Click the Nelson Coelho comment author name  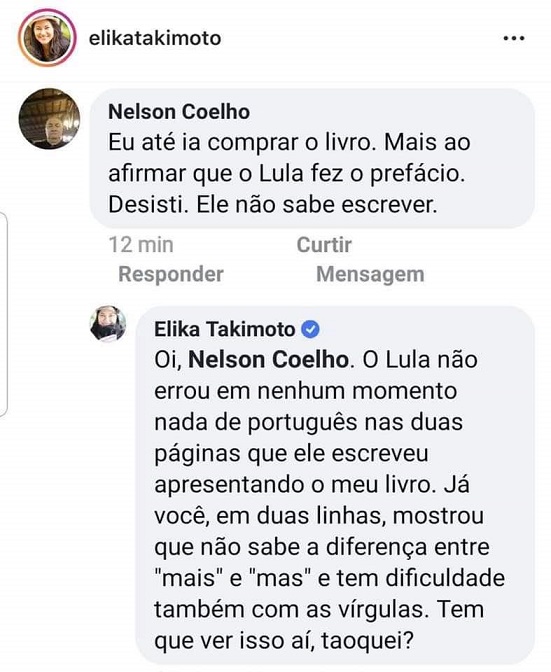(179, 112)
